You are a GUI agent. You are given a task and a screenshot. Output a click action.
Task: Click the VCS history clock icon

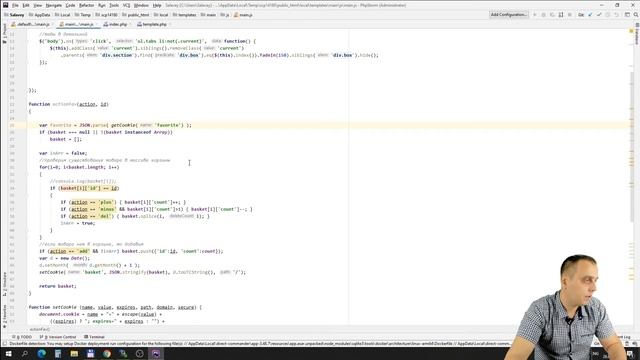608,15
